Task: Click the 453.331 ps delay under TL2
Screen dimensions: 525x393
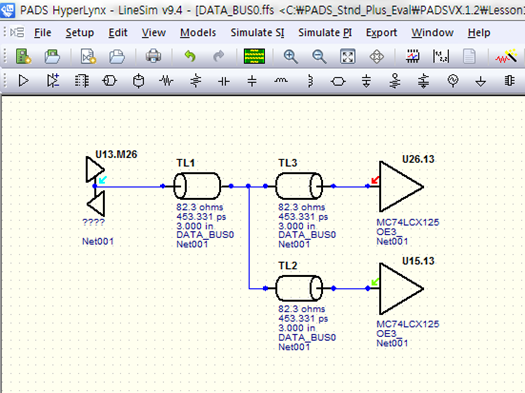Action: [x=303, y=318]
